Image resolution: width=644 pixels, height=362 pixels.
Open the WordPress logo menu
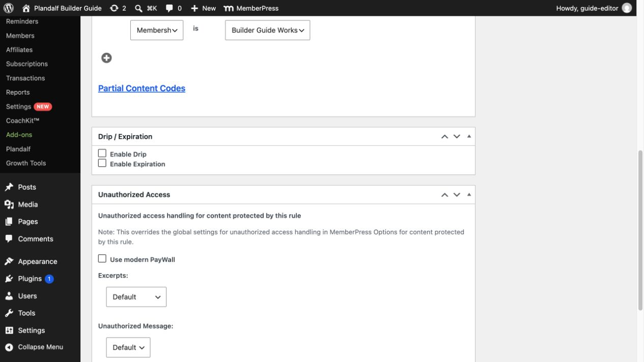point(9,8)
